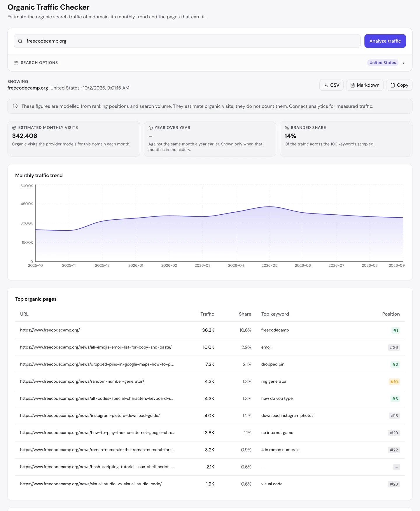Click the URL column header
This screenshot has width=420, height=511.
pos(24,314)
